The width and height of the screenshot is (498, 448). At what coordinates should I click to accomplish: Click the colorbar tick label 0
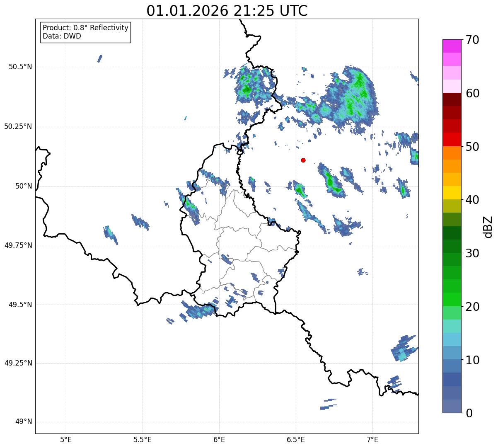pos(469,413)
